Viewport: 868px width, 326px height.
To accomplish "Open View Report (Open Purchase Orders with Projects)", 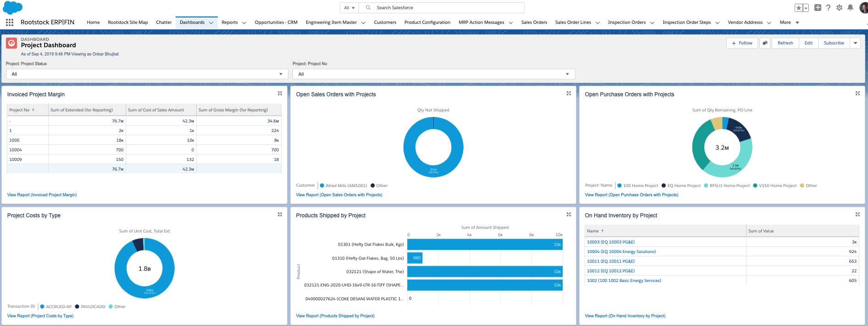I will [x=631, y=195].
